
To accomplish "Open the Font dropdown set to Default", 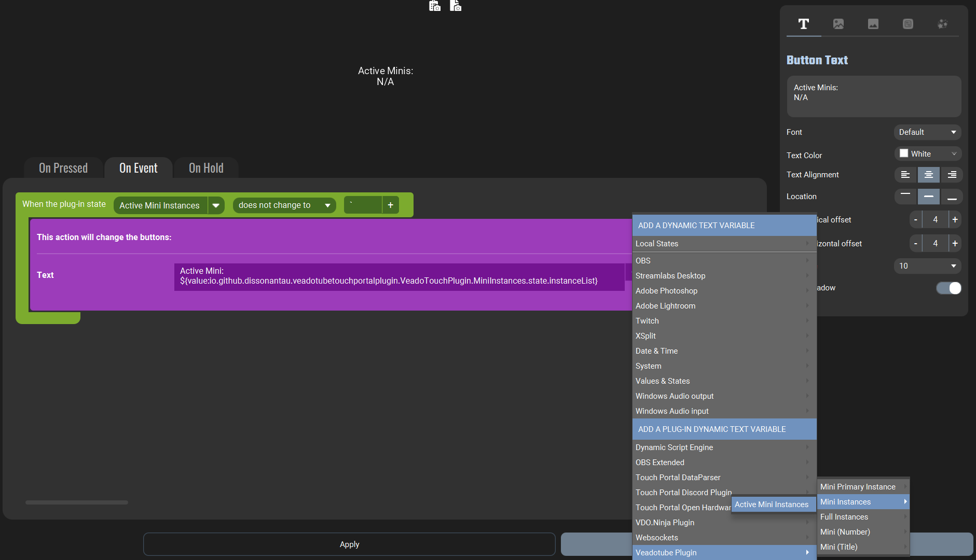I will 927,132.
